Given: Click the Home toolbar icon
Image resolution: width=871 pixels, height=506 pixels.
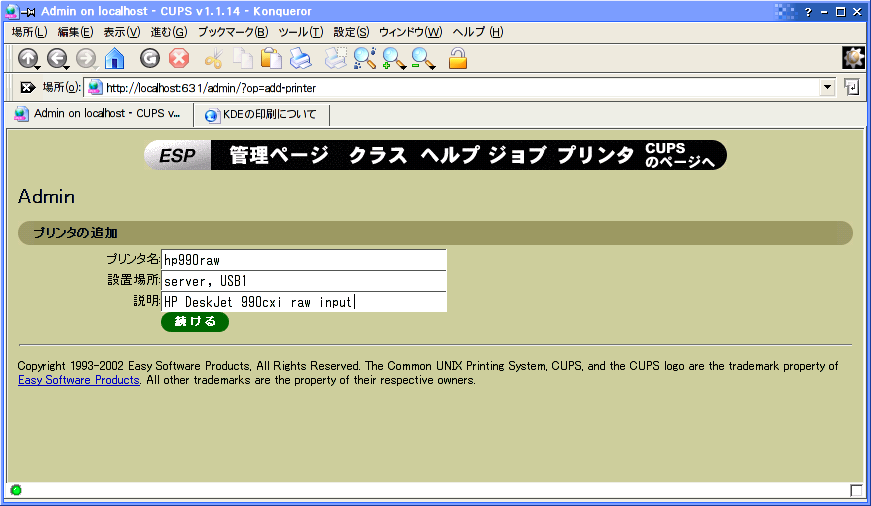Looking at the screenshot, I should coord(115,58).
